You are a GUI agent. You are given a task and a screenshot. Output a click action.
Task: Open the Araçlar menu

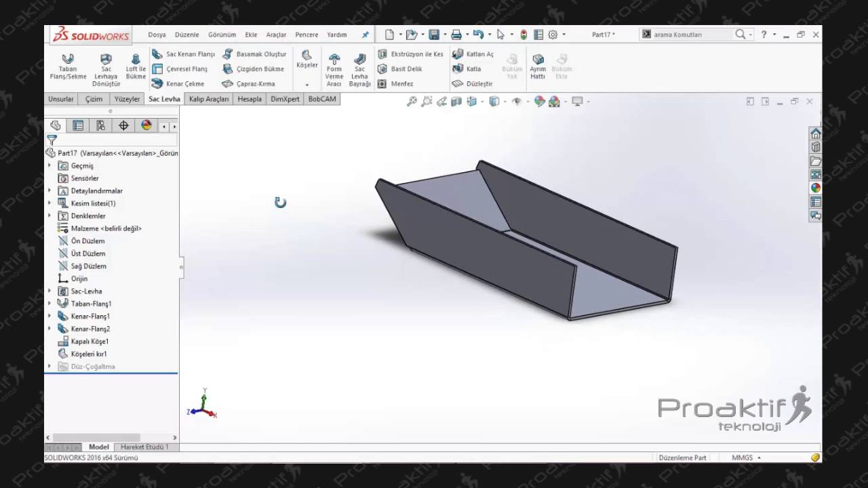tap(276, 35)
